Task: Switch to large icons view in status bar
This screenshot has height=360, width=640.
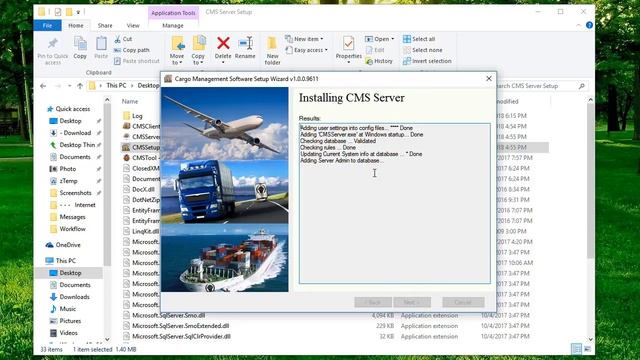Action: (x=587, y=349)
